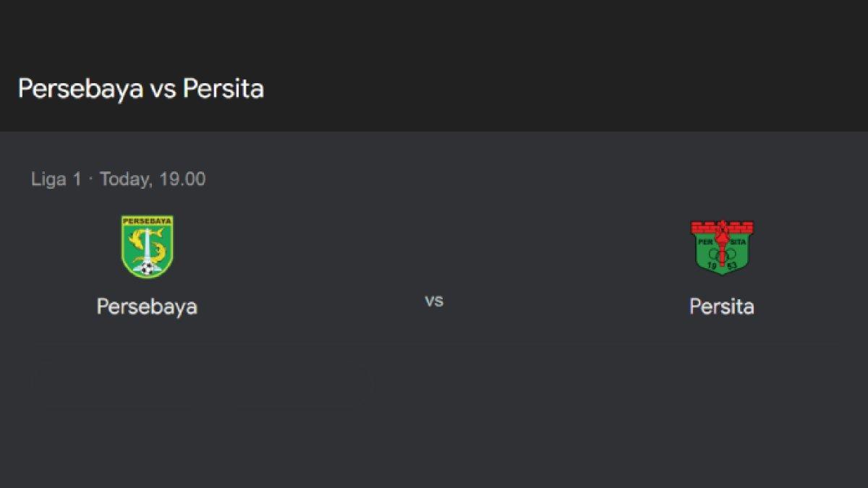Select the soccer ball on Persebaya crest
This screenshot has width=868, height=488.
click(x=148, y=268)
